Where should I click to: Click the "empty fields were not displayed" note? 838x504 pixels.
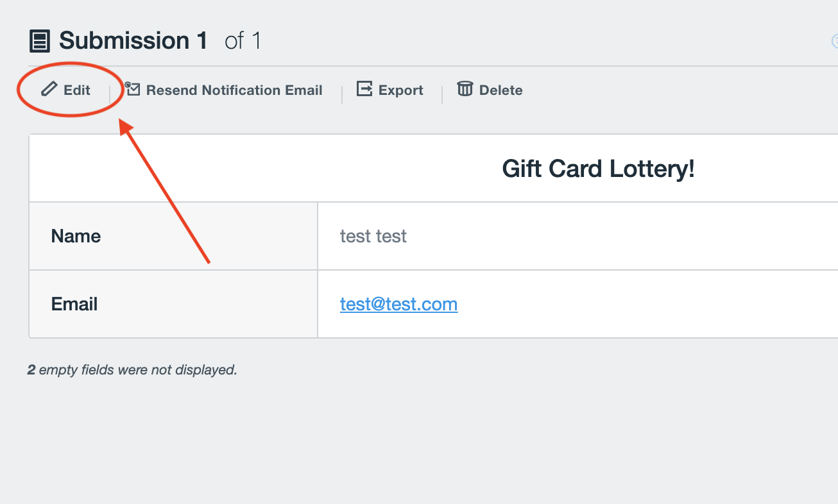coord(138,370)
